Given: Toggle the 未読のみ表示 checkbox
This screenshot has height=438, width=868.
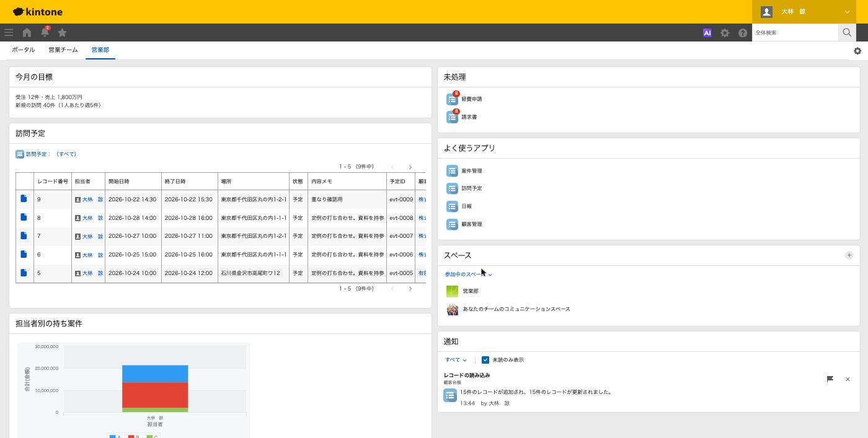Looking at the screenshot, I should point(485,360).
